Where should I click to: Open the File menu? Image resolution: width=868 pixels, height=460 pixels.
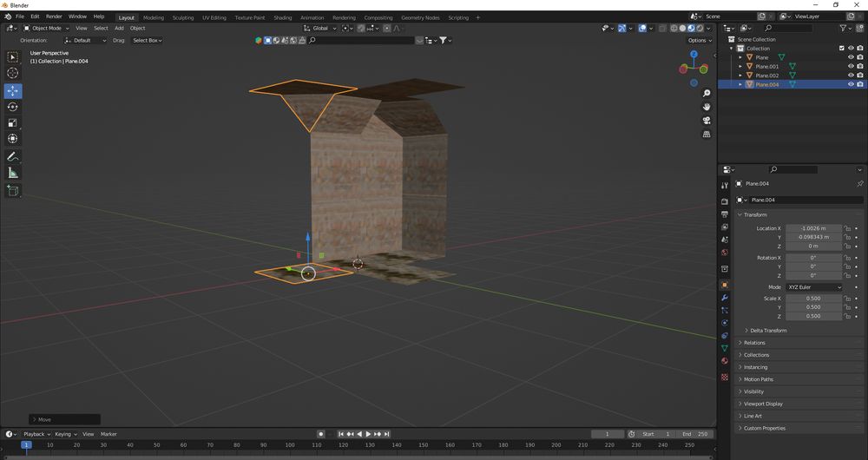pos(20,16)
